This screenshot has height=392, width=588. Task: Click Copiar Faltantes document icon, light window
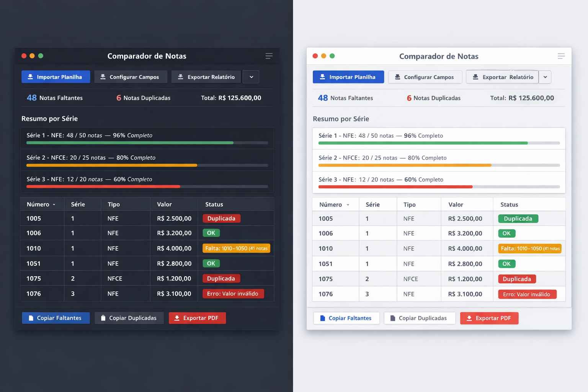(322, 318)
